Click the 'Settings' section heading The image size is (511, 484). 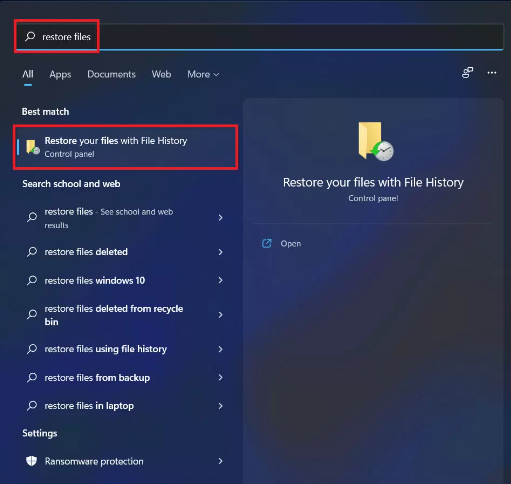(40, 433)
